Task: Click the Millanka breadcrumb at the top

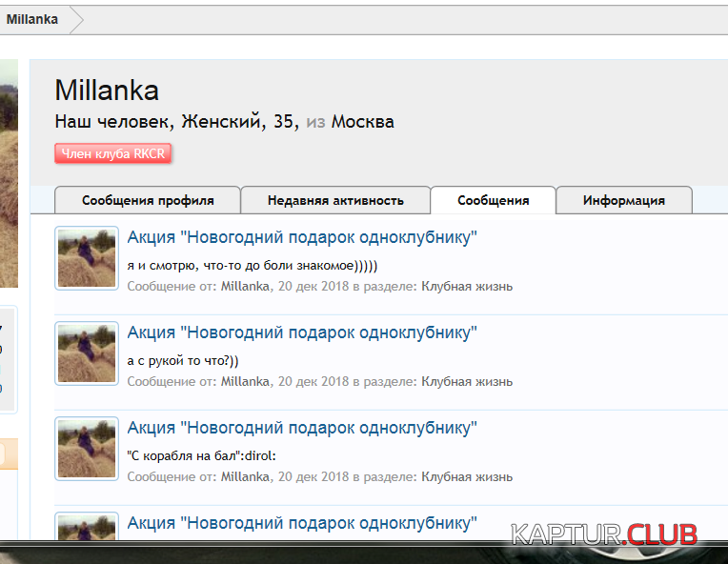Action: click(x=32, y=19)
